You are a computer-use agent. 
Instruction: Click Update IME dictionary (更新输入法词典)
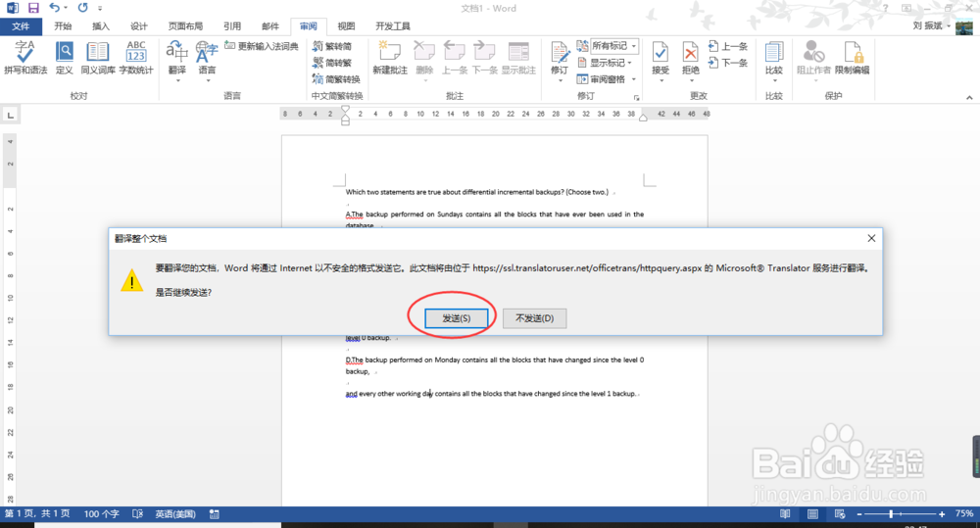click(x=262, y=46)
